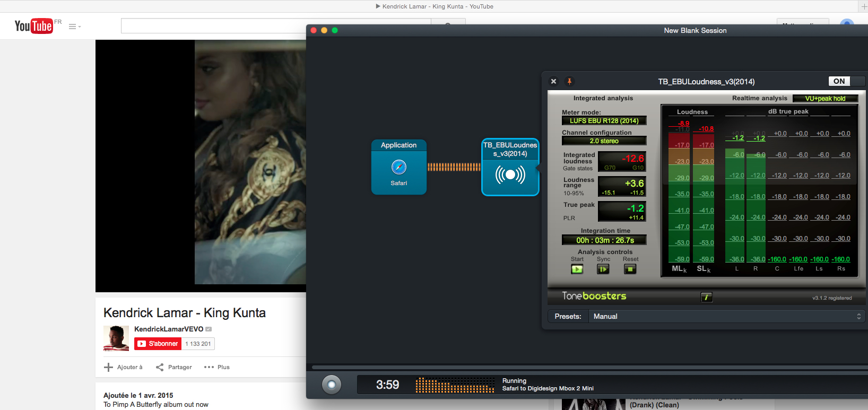Viewport: 868px width, 410px height.
Task: Click the 3:59 session timer
Action: 387,385
